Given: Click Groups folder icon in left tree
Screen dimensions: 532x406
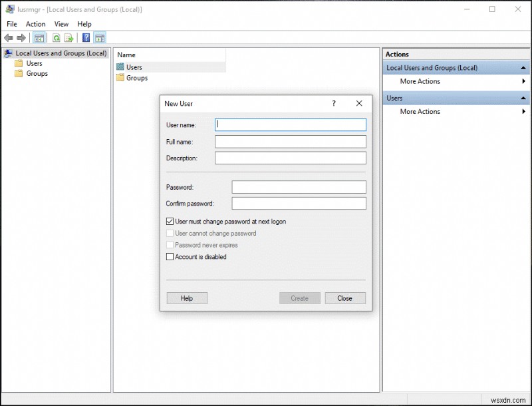Looking at the screenshot, I should point(19,74).
